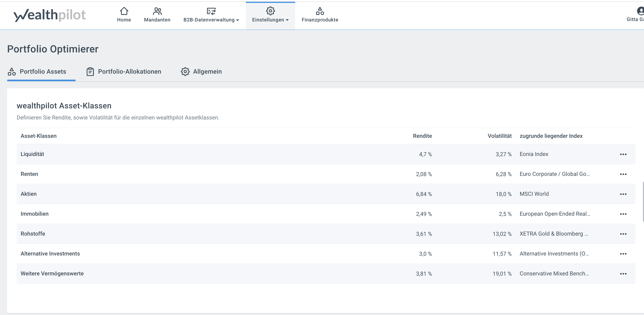Expand the Einstellungen dropdown arrow
644x315 pixels.
pyautogui.click(x=287, y=20)
